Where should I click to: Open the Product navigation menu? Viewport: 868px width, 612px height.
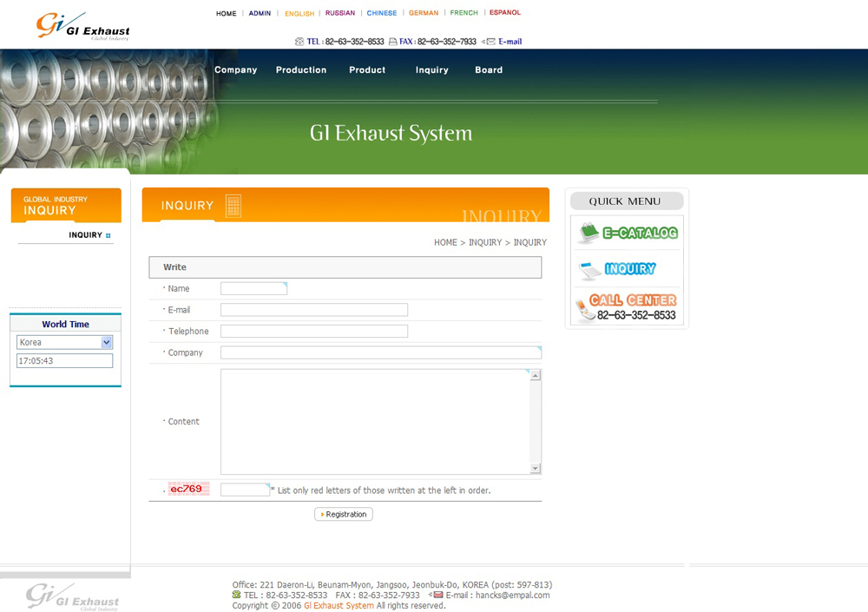(367, 70)
